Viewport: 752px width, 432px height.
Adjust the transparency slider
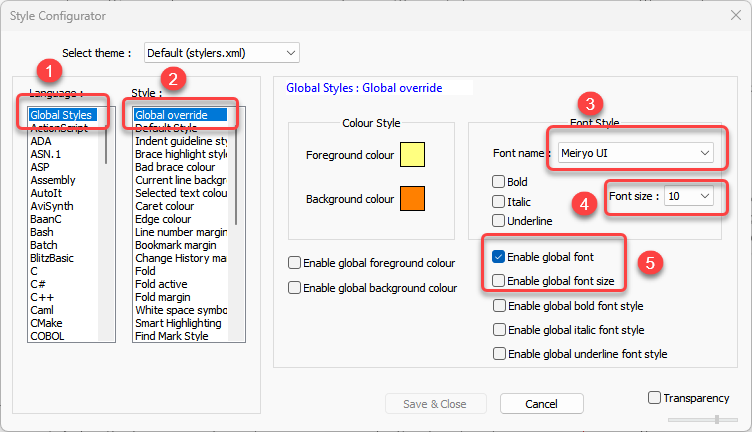(x=716, y=419)
